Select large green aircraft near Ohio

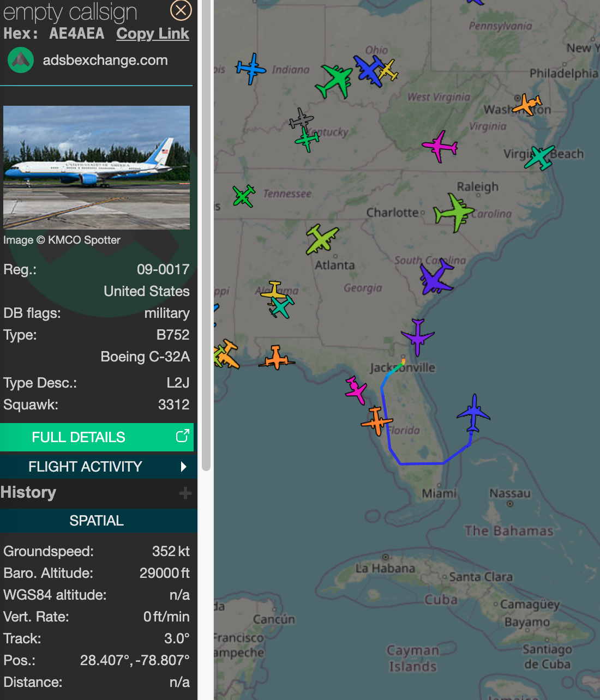334,81
